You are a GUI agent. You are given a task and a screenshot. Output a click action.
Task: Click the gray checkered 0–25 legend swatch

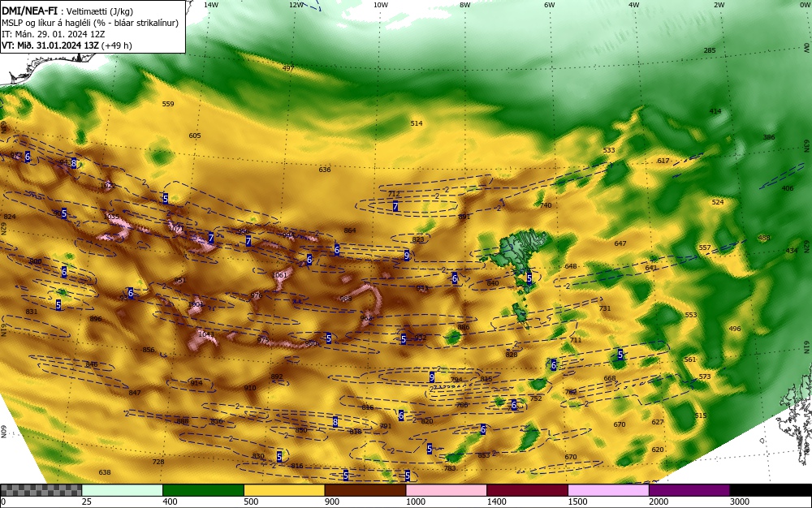pyautogui.click(x=41, y=490)
